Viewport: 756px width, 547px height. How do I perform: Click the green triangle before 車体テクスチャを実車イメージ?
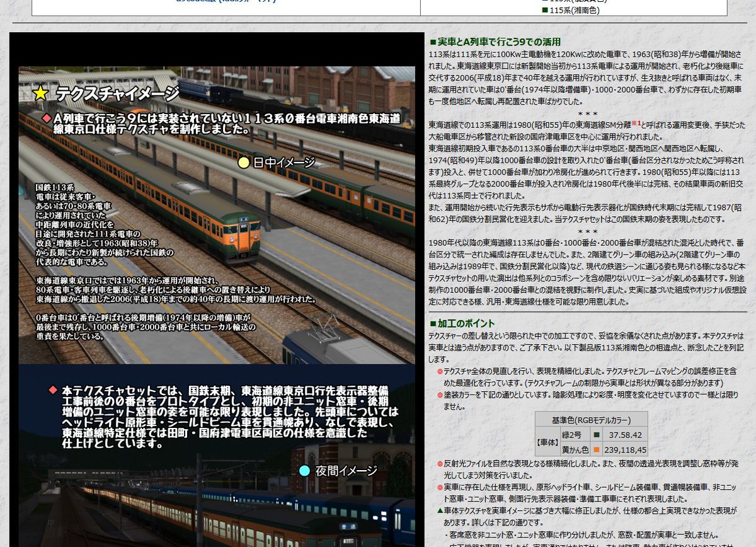point(440,511)
